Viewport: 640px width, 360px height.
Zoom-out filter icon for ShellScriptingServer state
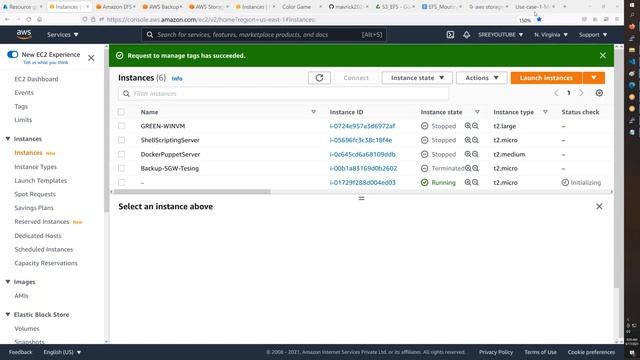click(x=475, y=140)
